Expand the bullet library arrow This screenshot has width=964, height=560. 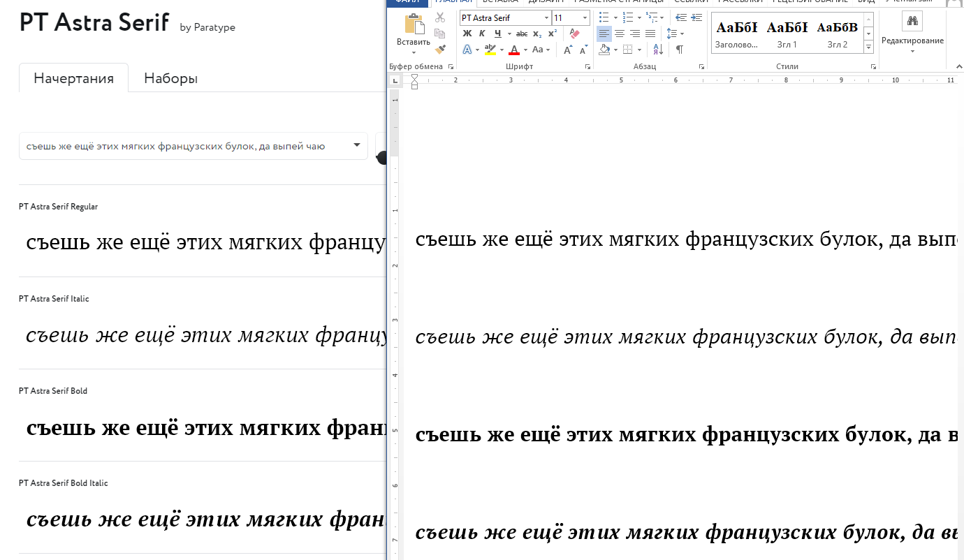(614, 17)
